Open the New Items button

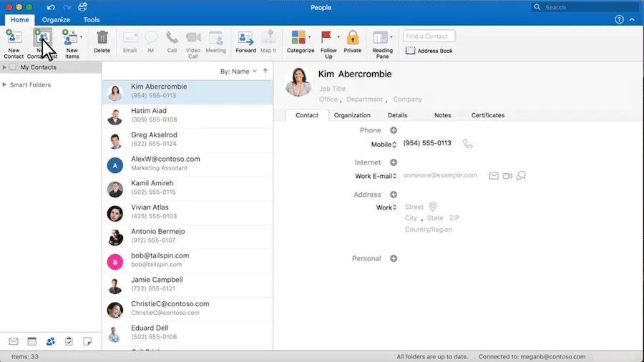coord(72,44)
